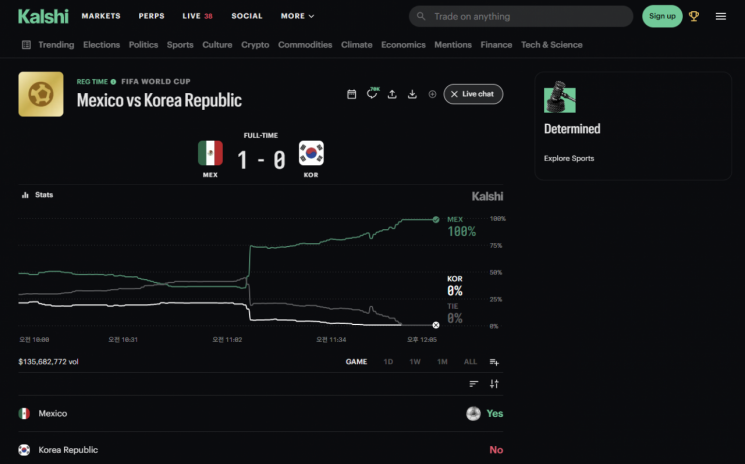
Task: Go to the Economics category
Action: [403, 45]
